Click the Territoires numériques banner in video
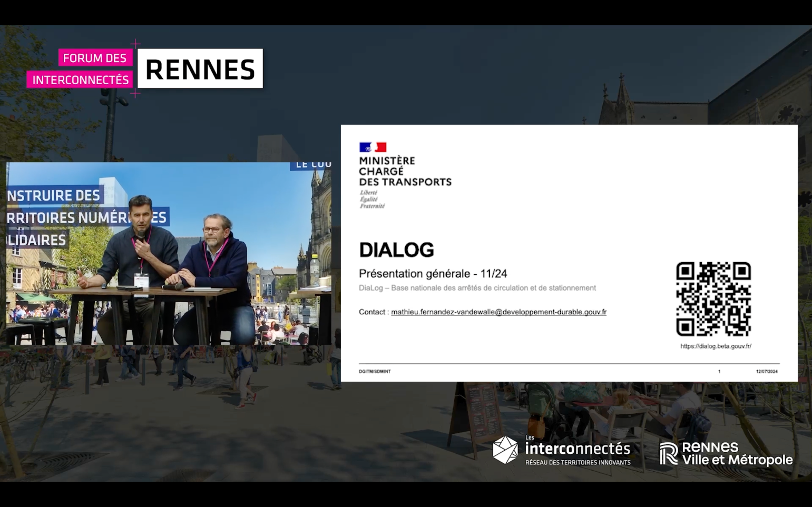The width and height of the screenshot is (812, 507). tap(87, 217)
